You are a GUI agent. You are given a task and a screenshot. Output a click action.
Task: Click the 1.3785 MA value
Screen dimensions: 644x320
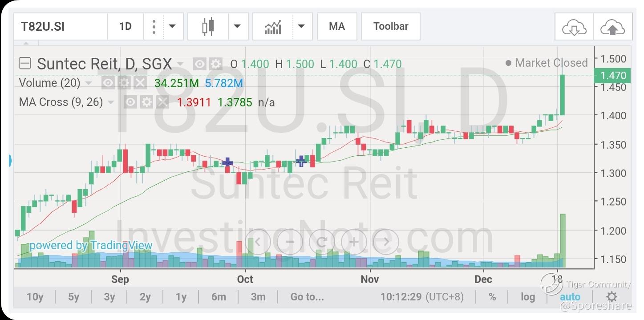click(235, 103)
